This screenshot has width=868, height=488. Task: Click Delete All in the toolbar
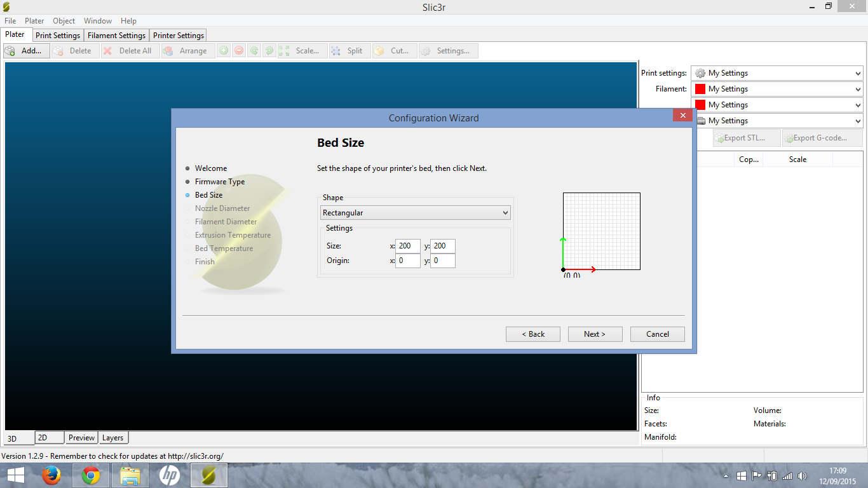(130, 51)
